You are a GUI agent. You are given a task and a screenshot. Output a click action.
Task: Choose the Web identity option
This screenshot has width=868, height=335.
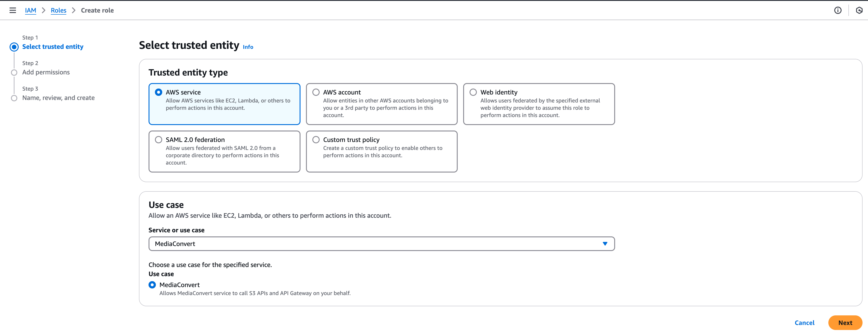(x=473, y=92)
